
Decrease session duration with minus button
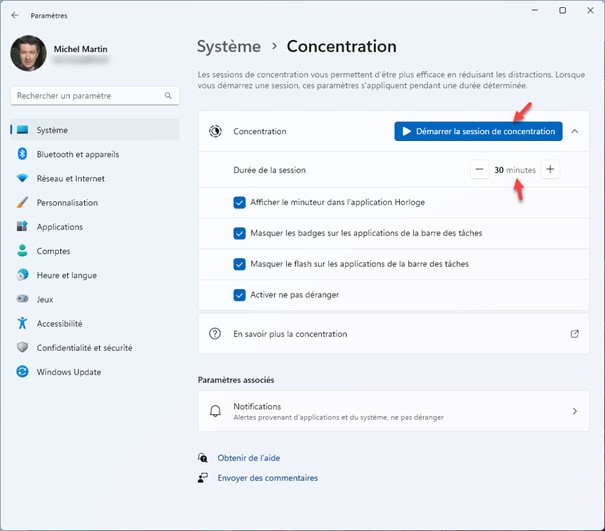click(480, 170)
